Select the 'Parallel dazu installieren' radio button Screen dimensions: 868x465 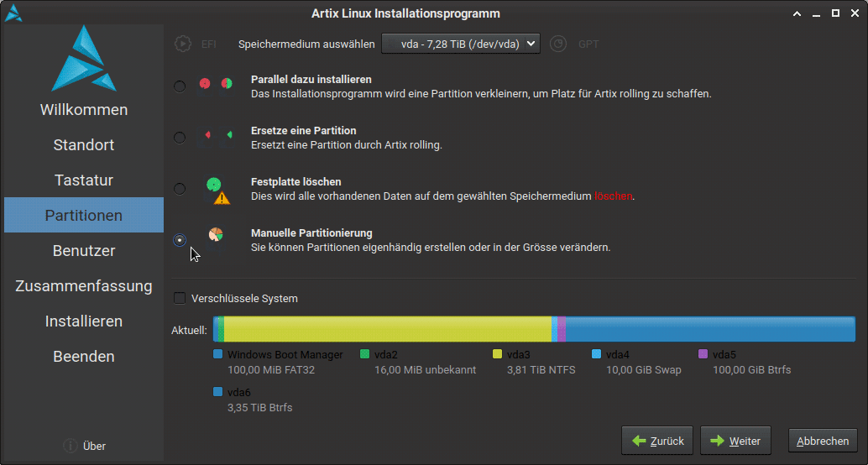(180, 86)
